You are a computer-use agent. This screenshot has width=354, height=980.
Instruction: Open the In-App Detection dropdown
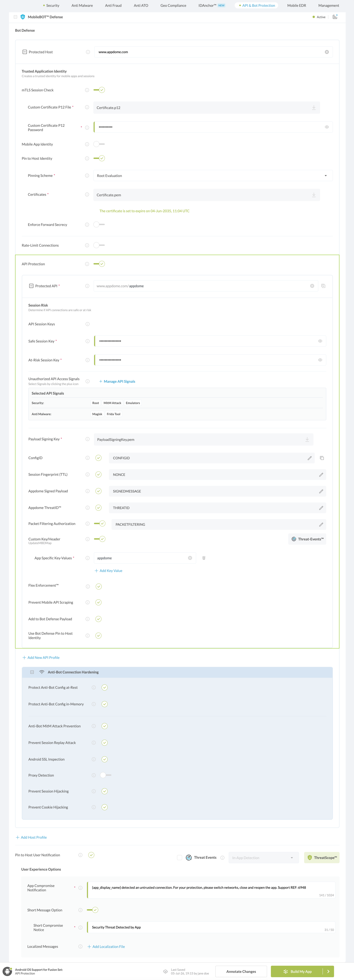tap(263, 858)
